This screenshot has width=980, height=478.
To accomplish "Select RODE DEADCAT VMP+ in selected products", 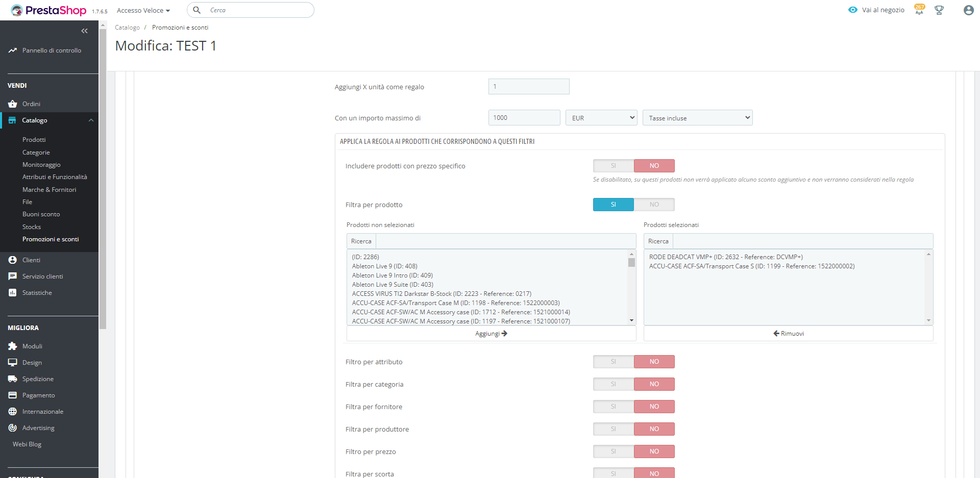I will coord(726,257).
